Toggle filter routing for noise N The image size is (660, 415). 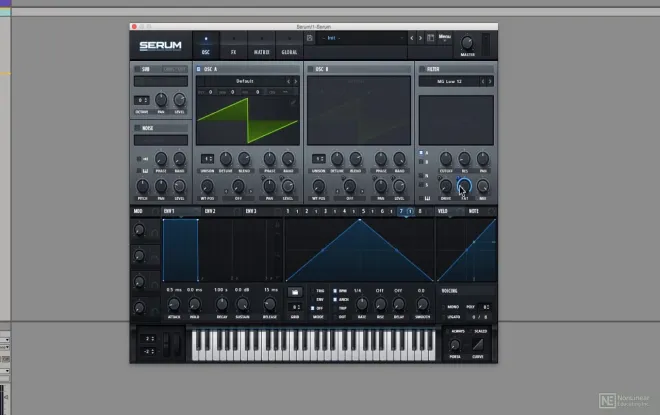pos(421,176)
